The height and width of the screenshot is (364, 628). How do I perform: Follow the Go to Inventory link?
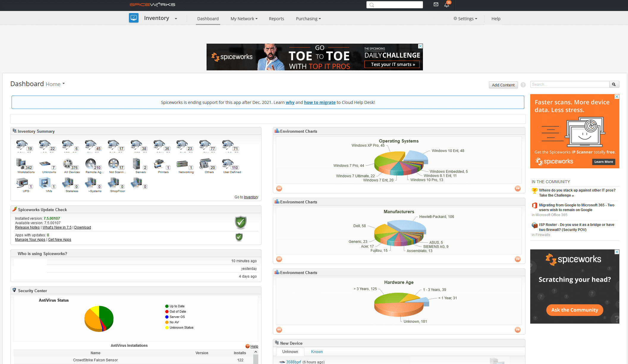tap(251, 197)
